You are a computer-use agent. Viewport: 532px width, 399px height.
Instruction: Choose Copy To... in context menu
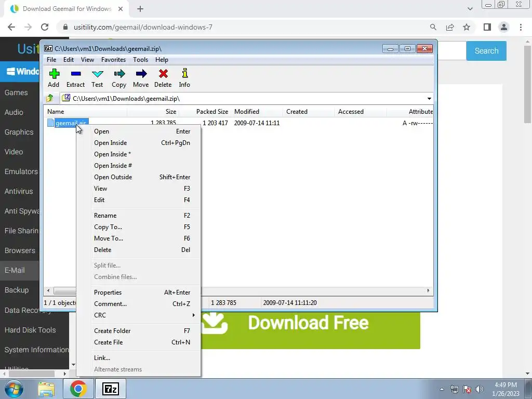[138, 227]
